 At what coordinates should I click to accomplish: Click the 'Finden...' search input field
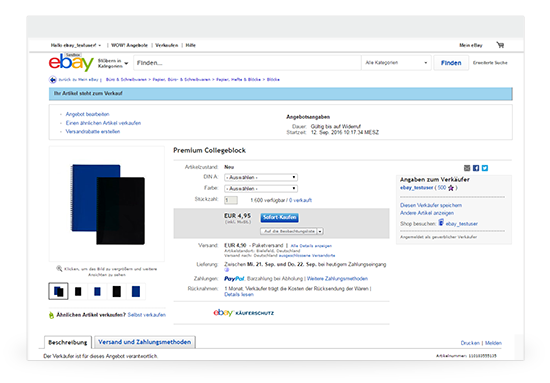point(247,63)
